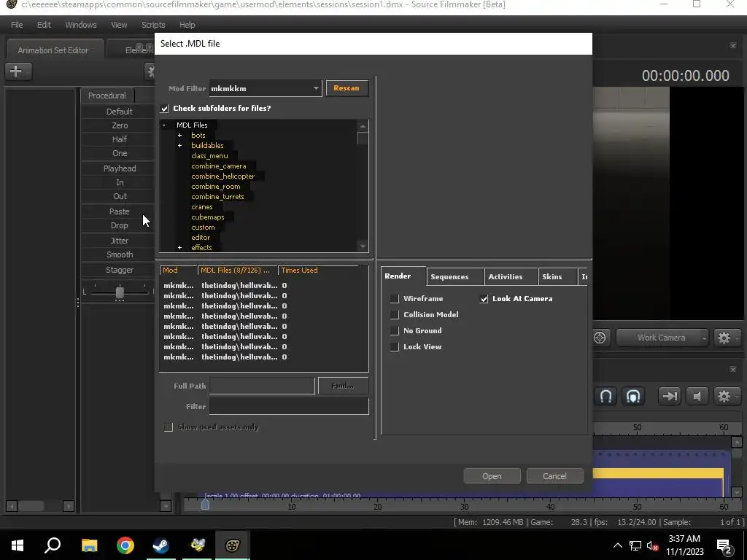
Task: Sort by Times Used column header
Action: point(319,270)
